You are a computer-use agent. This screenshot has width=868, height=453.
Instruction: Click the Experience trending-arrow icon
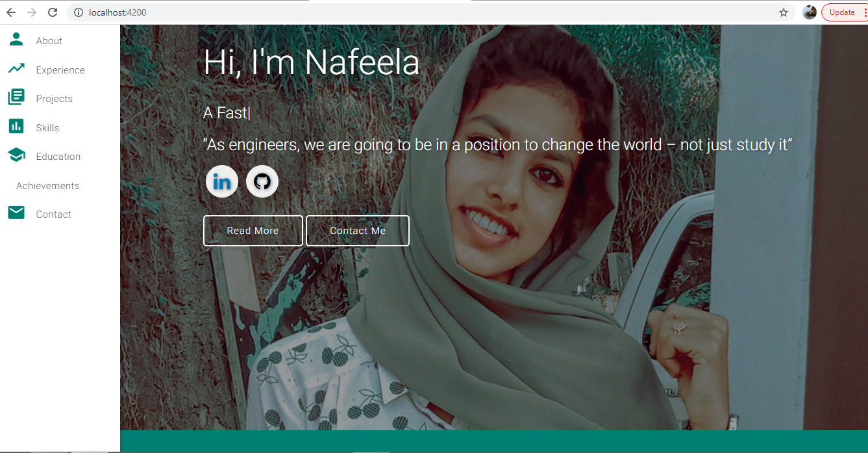pos(16,68)
